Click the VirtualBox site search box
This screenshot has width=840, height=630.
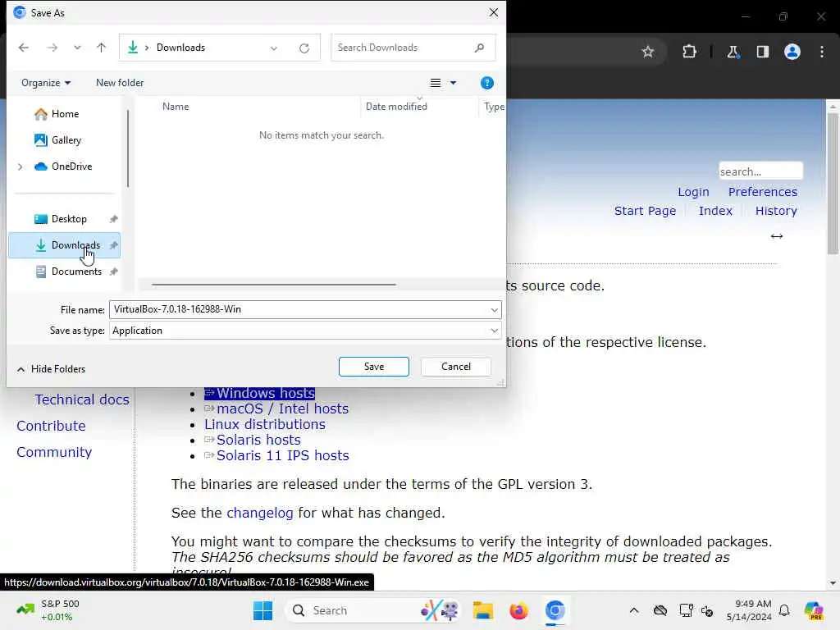pos(760,171)
